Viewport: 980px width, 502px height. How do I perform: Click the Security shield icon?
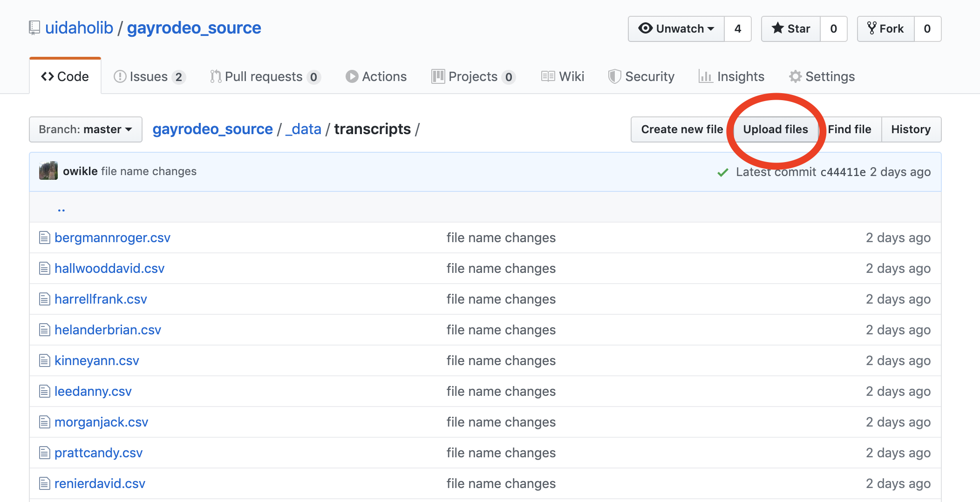point(614,76)
